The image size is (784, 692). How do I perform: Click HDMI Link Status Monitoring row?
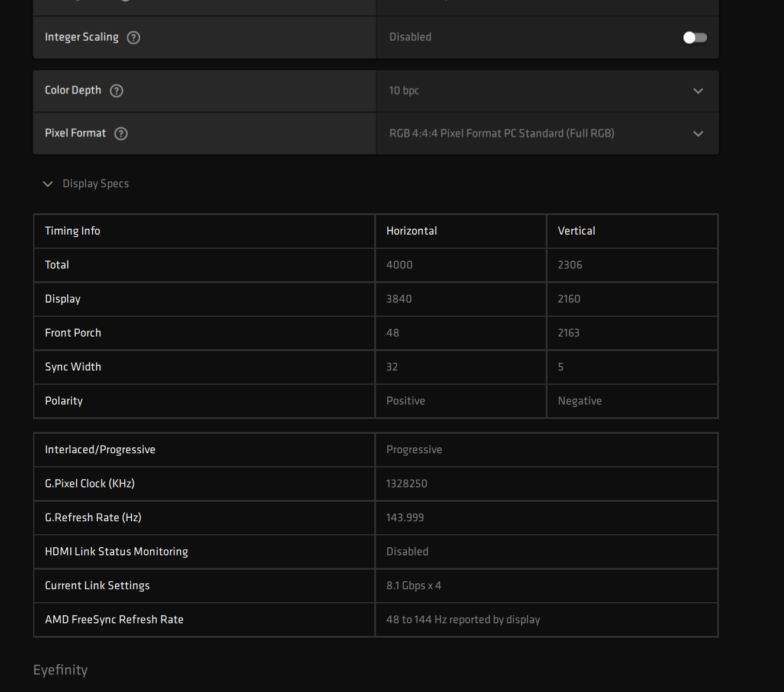coord(376,551)
